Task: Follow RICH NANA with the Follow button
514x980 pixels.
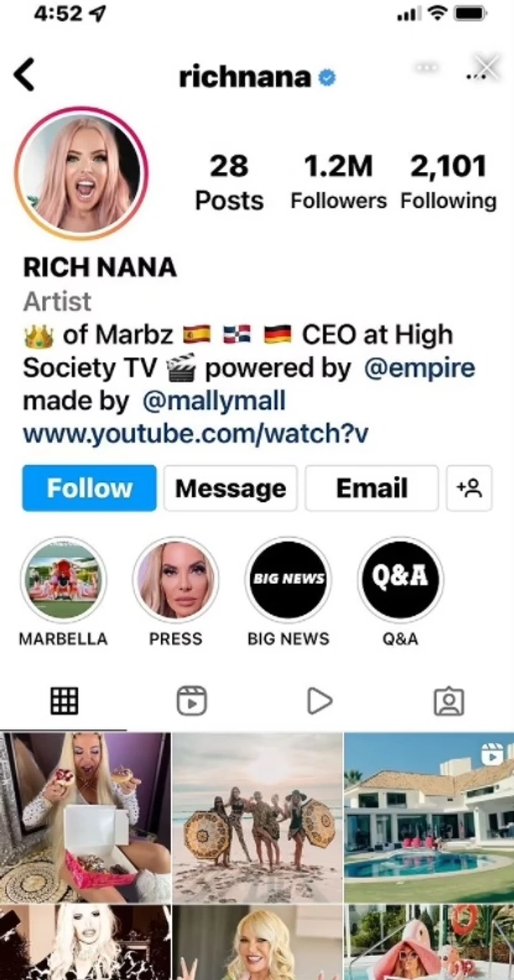Action: 88,489
